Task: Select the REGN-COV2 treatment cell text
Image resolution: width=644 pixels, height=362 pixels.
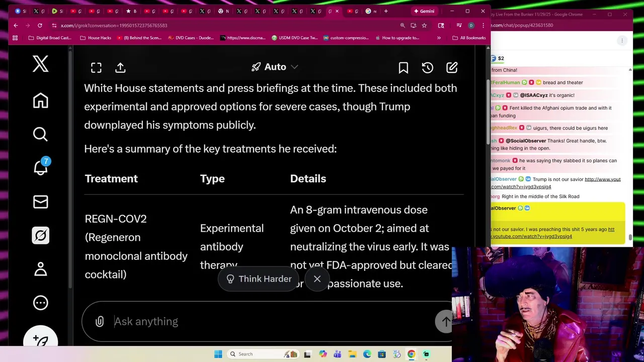Action: [136, 246]
